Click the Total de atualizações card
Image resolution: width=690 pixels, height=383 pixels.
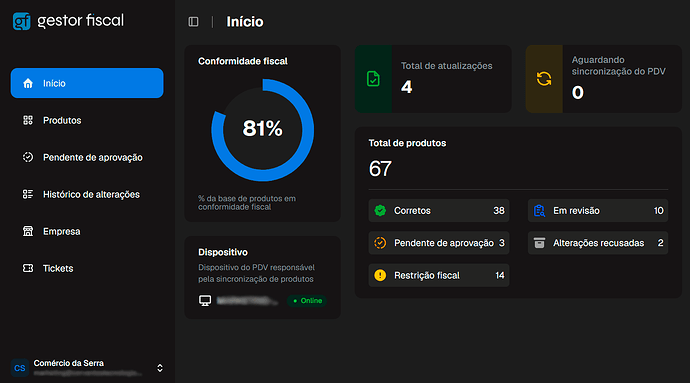pyautogui.click(x=433, y=79)
